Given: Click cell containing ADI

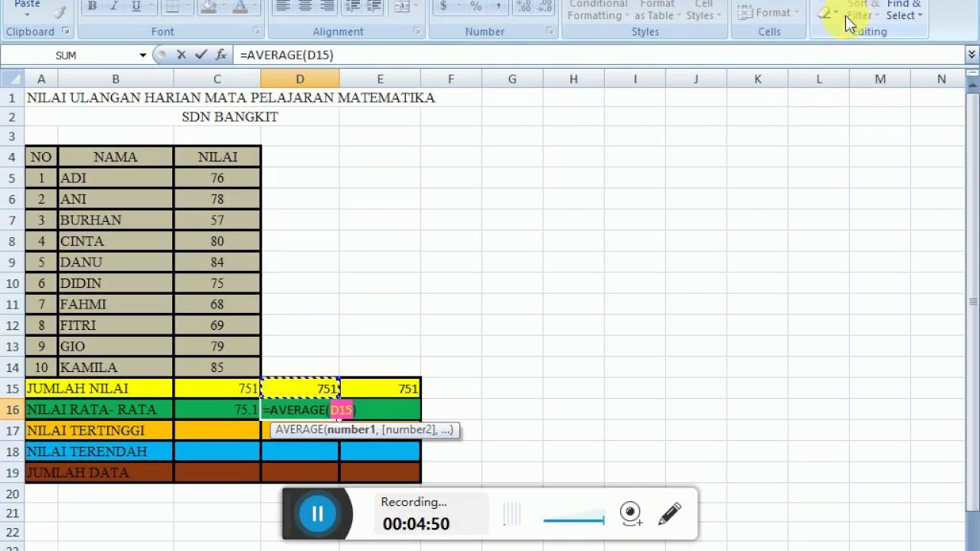Looking at the screenshot, I should coord(116,178).
